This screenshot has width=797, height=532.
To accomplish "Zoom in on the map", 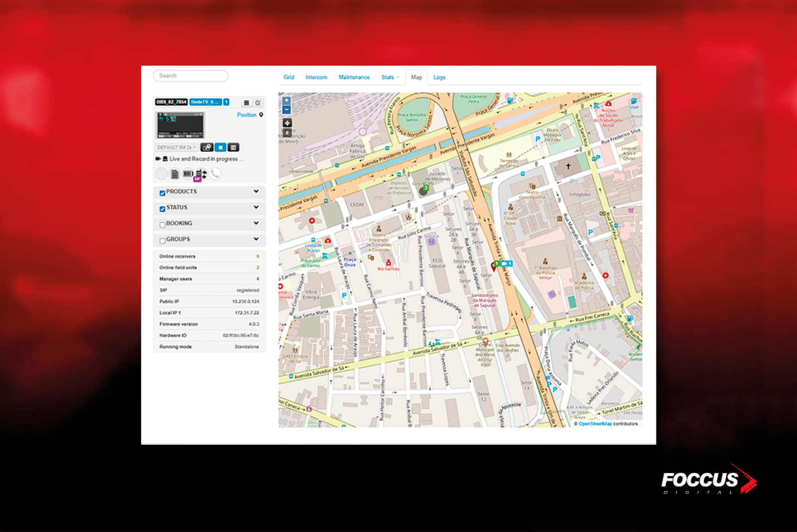I will click(x=286, y=100).
